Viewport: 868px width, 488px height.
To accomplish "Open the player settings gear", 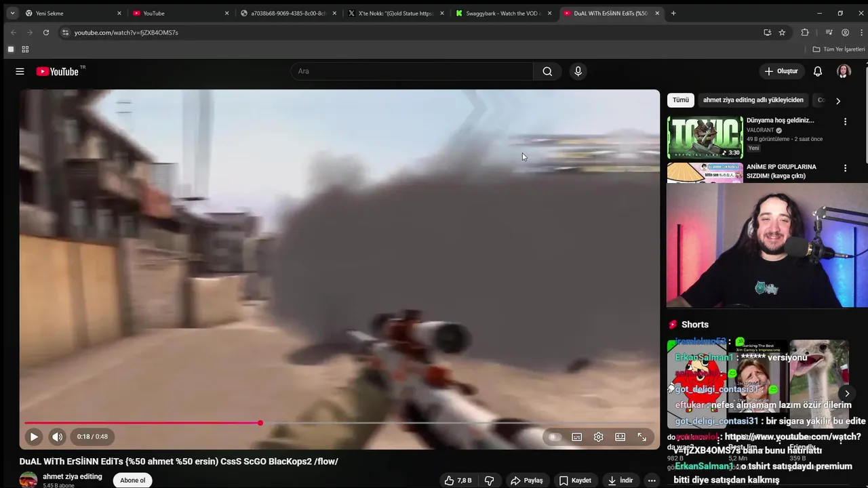I will 598,437.
